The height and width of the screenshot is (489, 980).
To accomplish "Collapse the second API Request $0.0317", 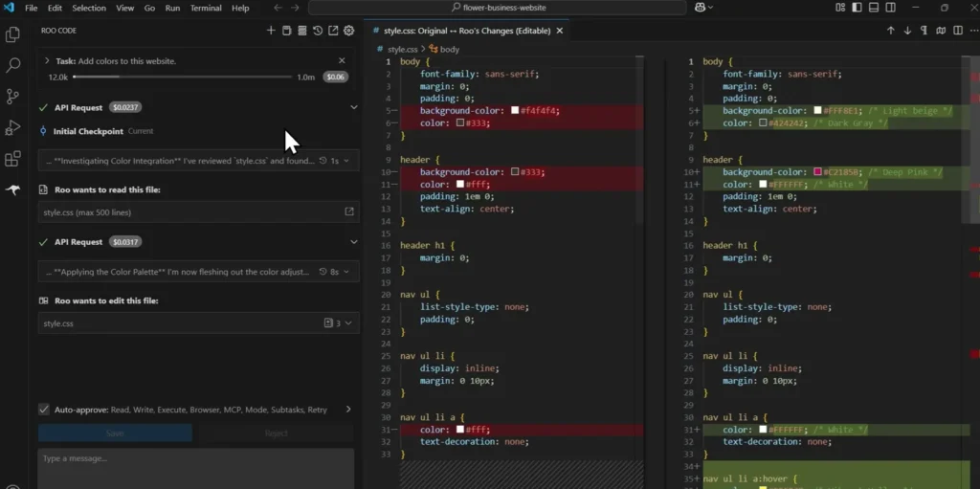I will (x=354, y=242).
